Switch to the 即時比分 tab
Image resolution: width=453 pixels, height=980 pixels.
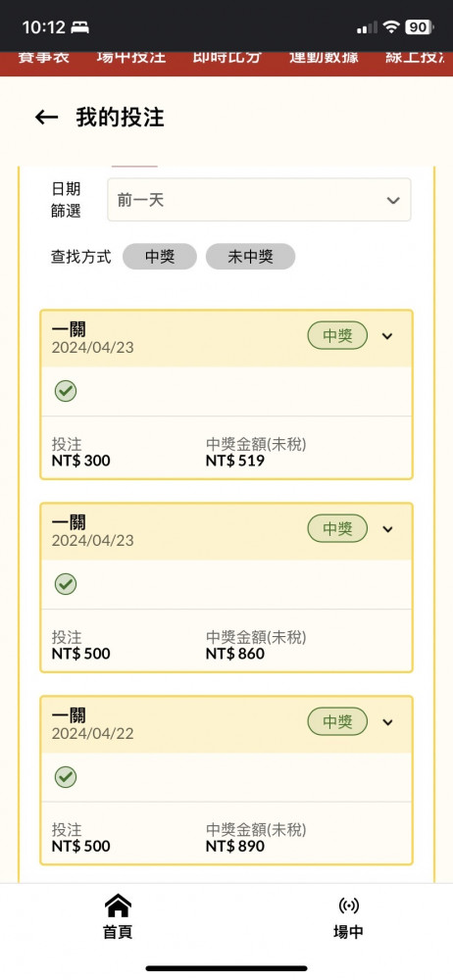(x=227, y=56)
